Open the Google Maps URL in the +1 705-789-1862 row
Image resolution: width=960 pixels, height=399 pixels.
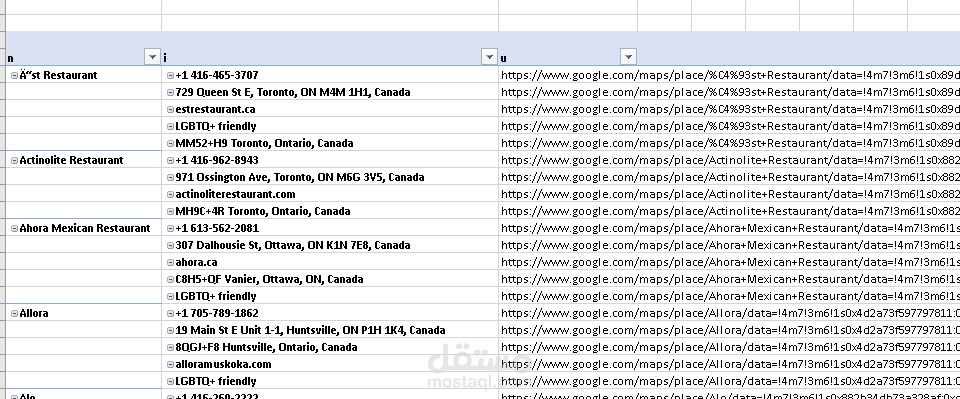tap(730, 313)
